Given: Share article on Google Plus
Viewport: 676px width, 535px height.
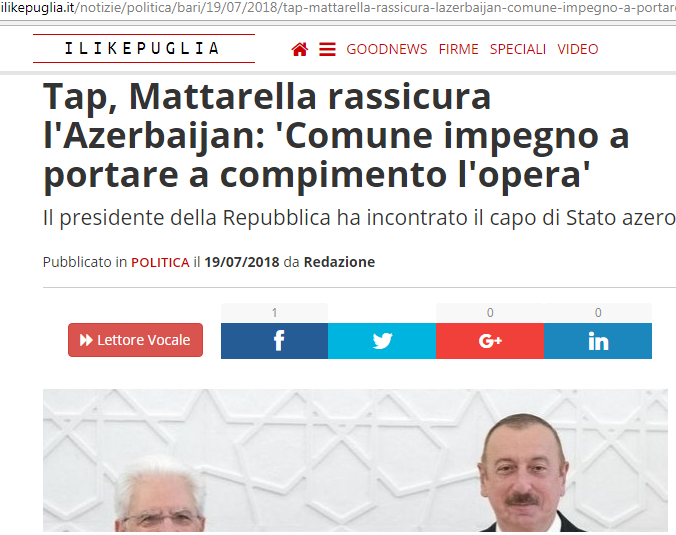Looking at the screenshot, I should 490,341.
